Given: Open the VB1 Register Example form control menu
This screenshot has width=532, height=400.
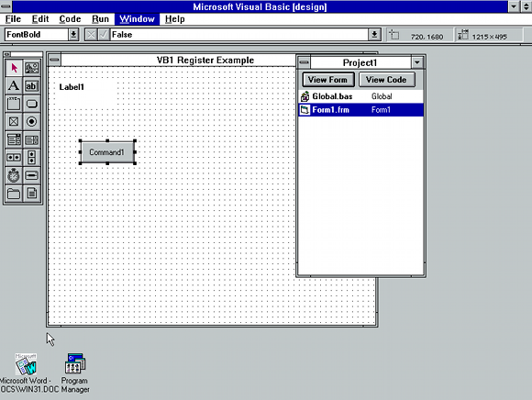Looking at the screenshot, I should [54, 60].
